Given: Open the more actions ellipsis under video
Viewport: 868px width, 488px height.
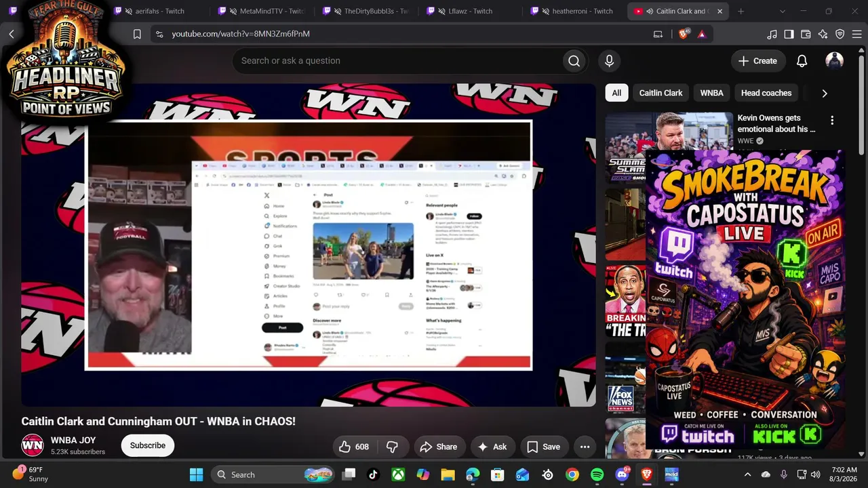Looking at the screenshot, I should click(x=585, y=447).
